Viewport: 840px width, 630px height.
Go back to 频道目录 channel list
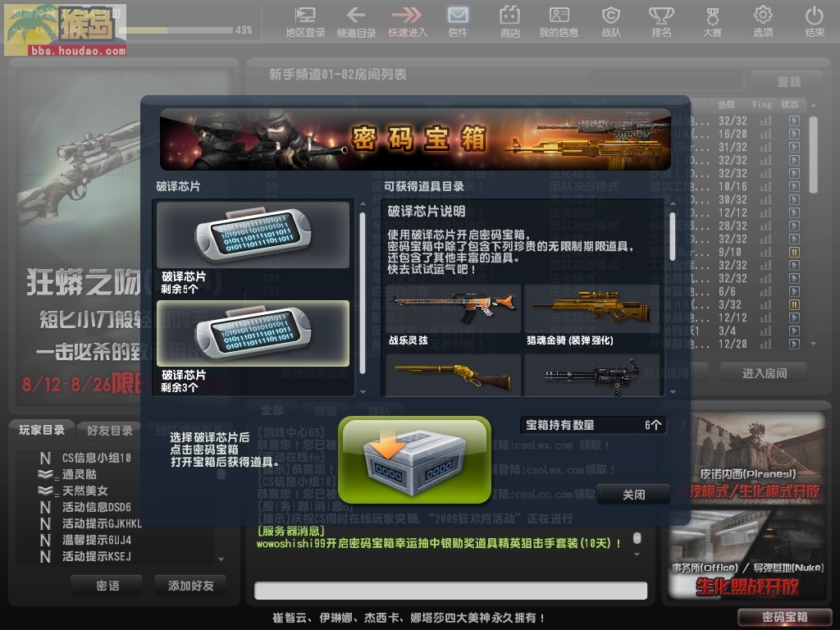(x=356, y=22)
